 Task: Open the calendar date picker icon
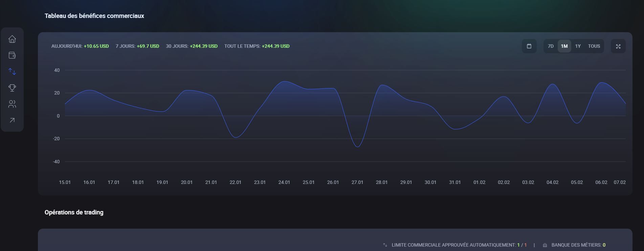point(529,46)
